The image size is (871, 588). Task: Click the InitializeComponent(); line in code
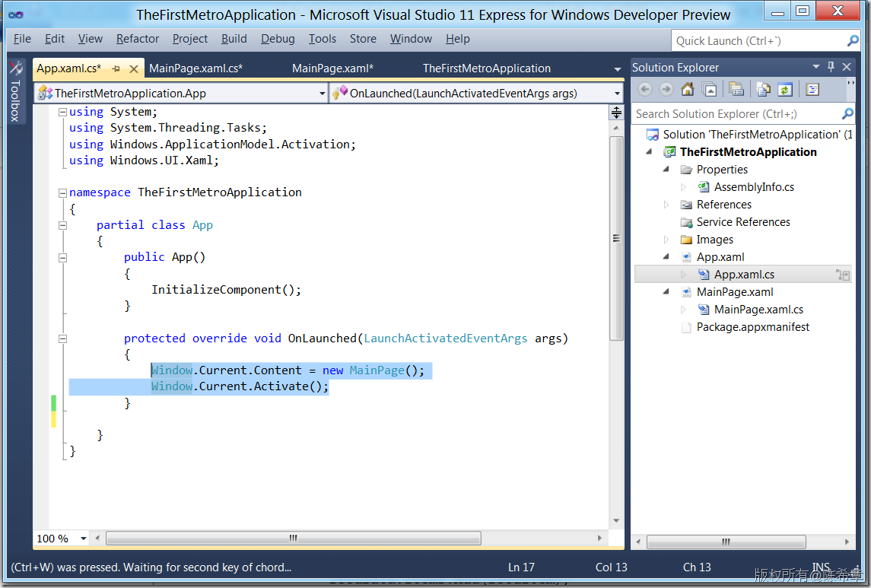226,290
